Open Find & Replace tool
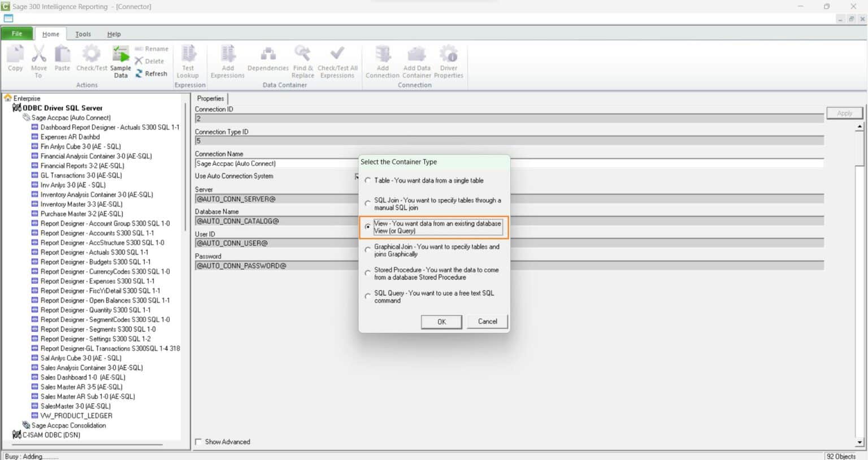Image resolution: width=868 pixels, height=460 pixels. pos(302,59)
